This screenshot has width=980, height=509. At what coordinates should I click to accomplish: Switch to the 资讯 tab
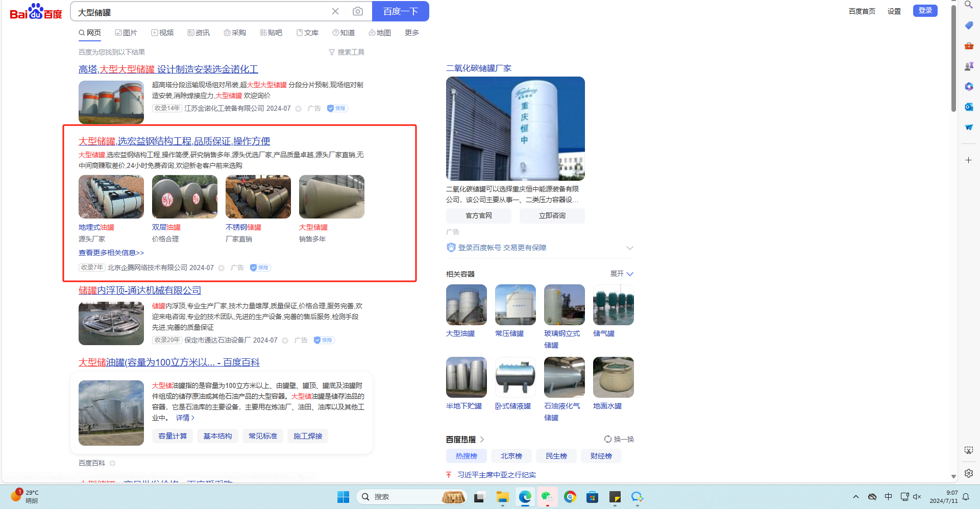199,33
